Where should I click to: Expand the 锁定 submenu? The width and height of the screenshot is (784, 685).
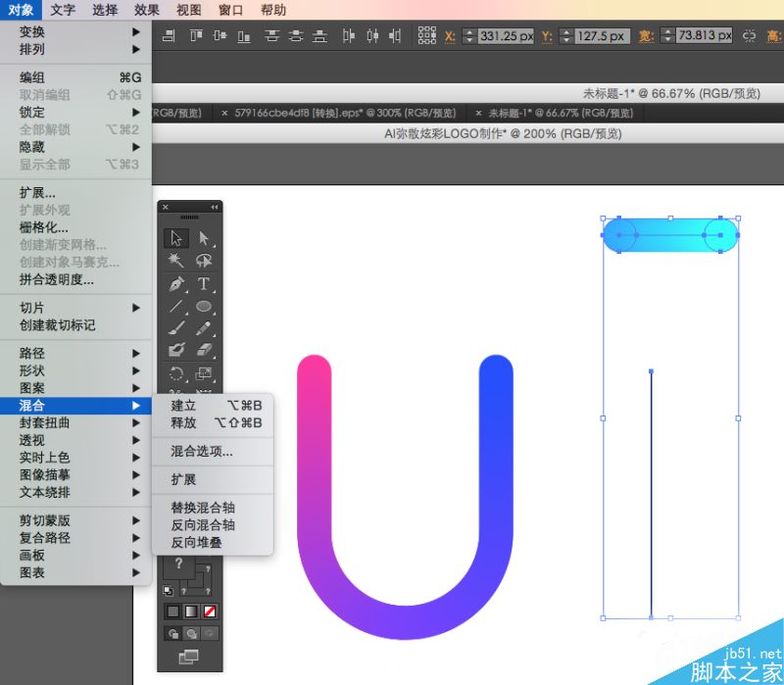coord(76,112)
